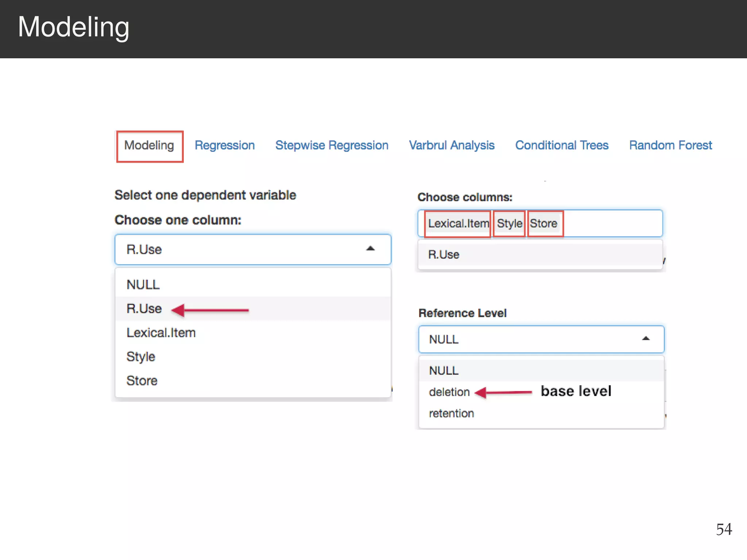Click the Reference Level dropdown caret
Viewport: 747px width, 560px height.
[x=646, y=339]
